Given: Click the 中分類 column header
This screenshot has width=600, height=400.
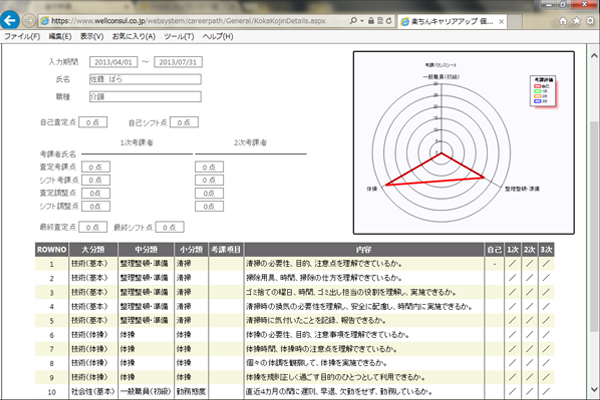Looking at the screenshot, I should [x=146, y=250].
